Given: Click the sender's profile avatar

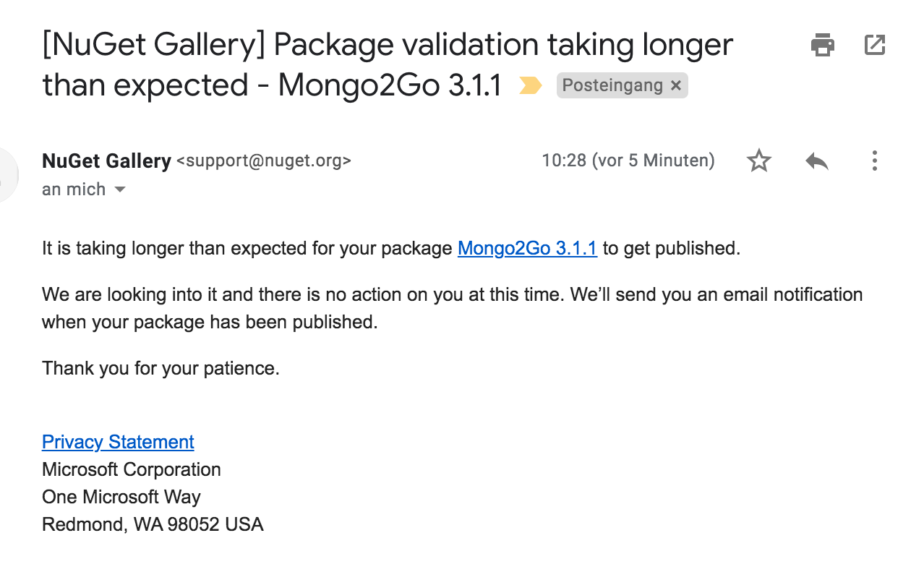Looking at the screenshot, I should [x=6, y=174].
